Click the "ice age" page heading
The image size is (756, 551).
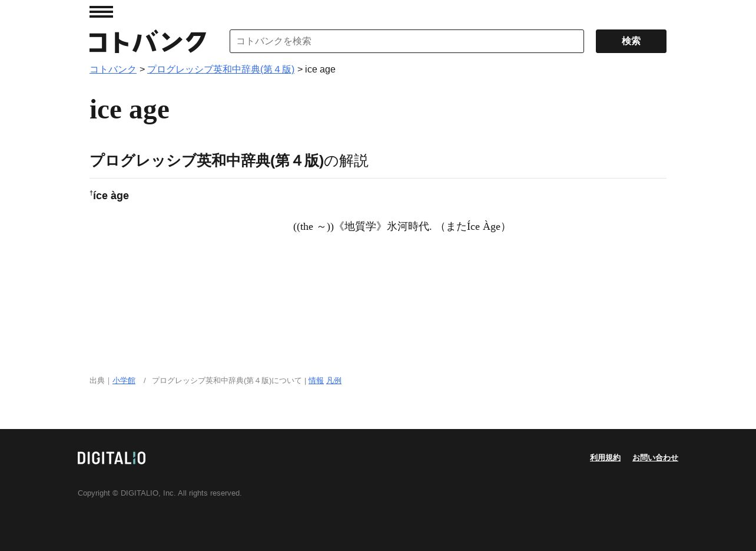pos(130,110)
